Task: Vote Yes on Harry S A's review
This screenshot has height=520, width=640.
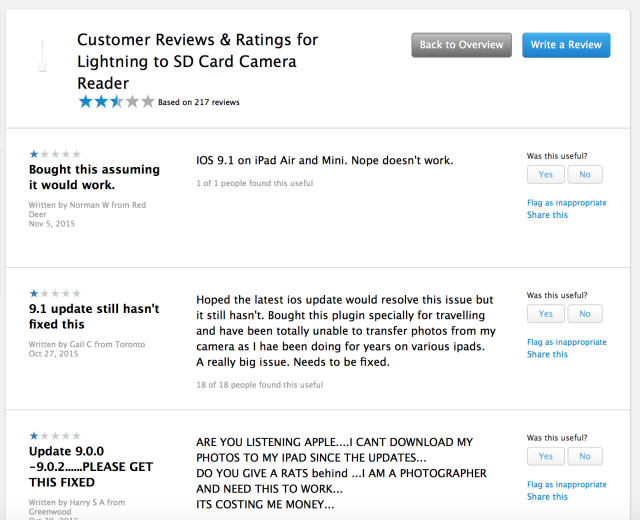Action: 546,456
